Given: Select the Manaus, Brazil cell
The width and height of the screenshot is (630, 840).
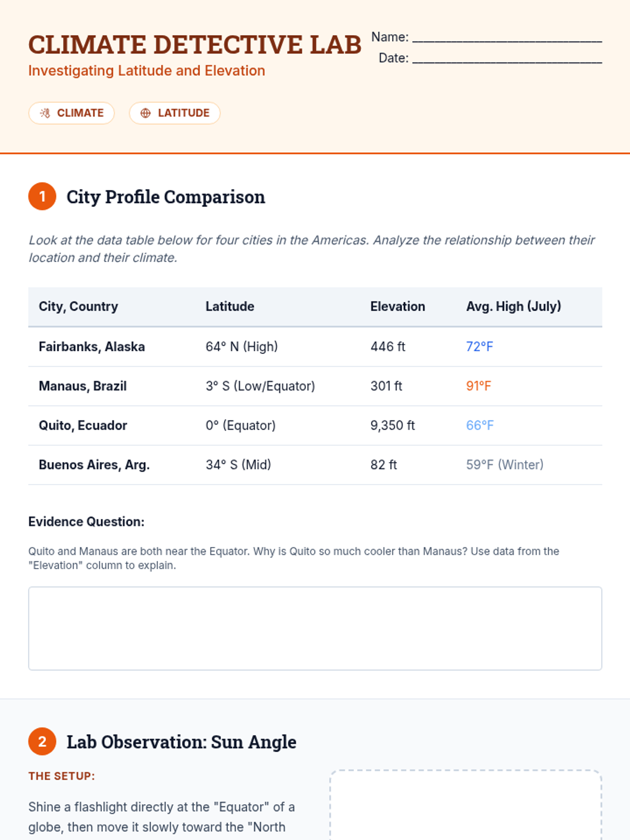Looking at the screenshot, I should 82,386.
